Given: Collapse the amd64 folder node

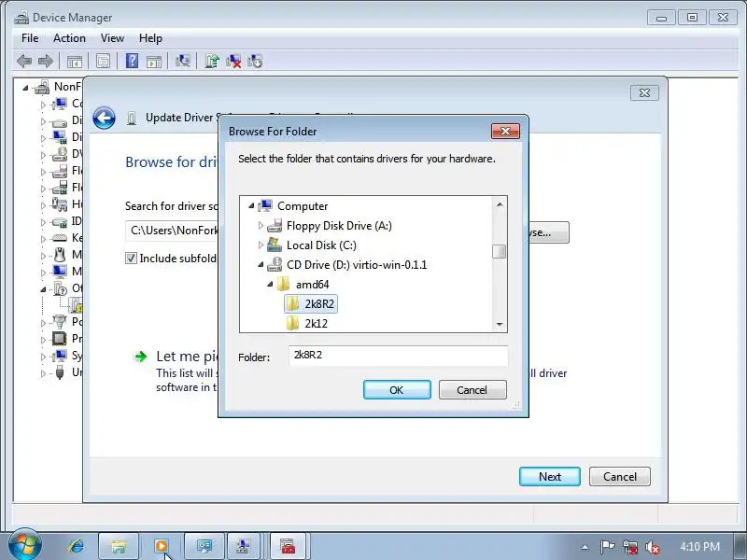Looking at the screenshot, I should coord(270,284).
